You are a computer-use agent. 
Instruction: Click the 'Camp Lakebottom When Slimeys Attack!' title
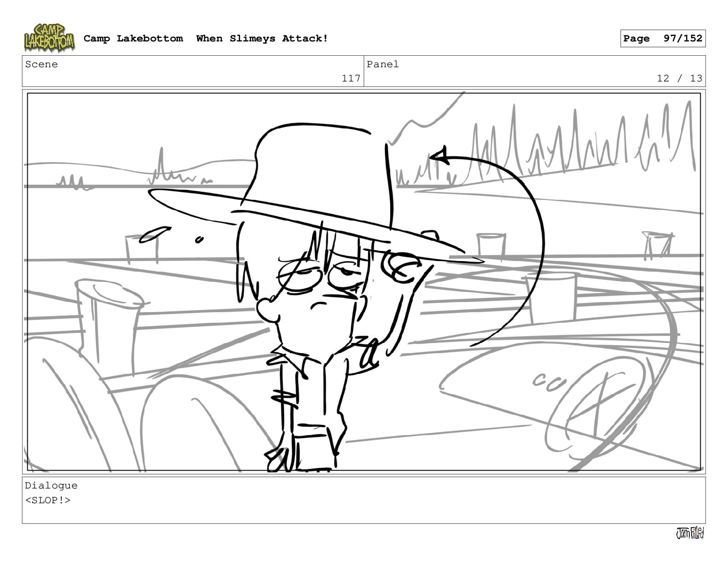[x=206, y=39]
